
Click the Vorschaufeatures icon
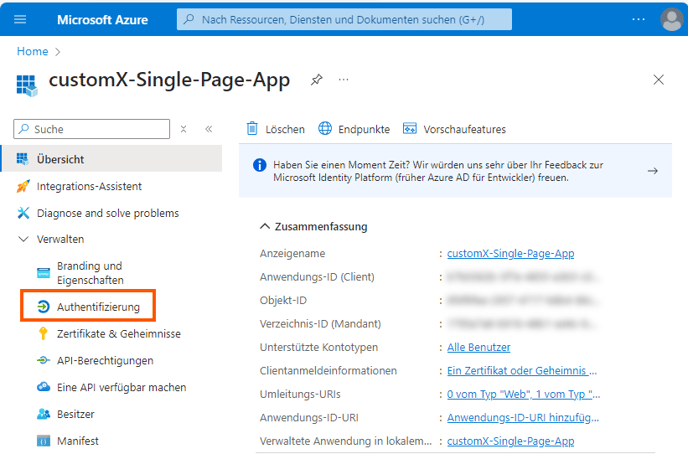point(410,129)
